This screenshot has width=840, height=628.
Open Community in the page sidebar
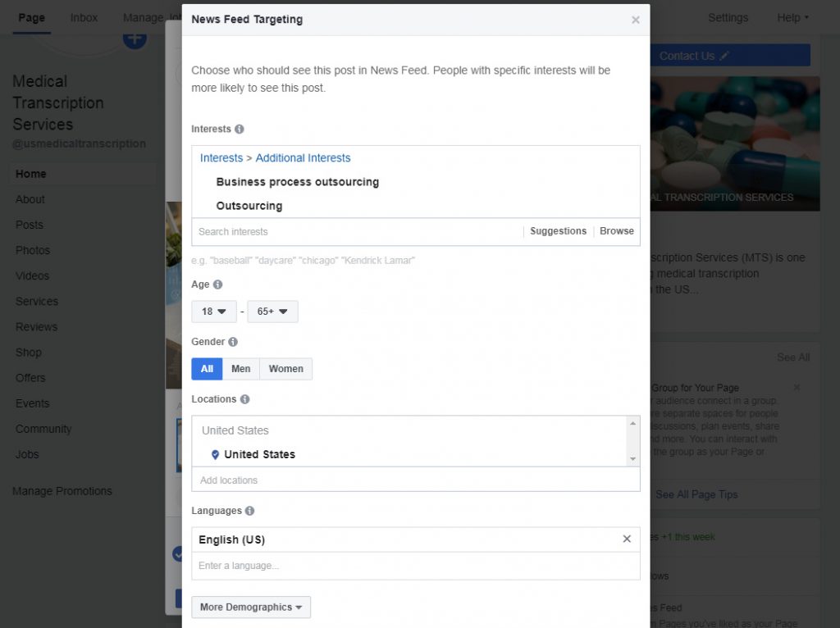tap(43, 429)
